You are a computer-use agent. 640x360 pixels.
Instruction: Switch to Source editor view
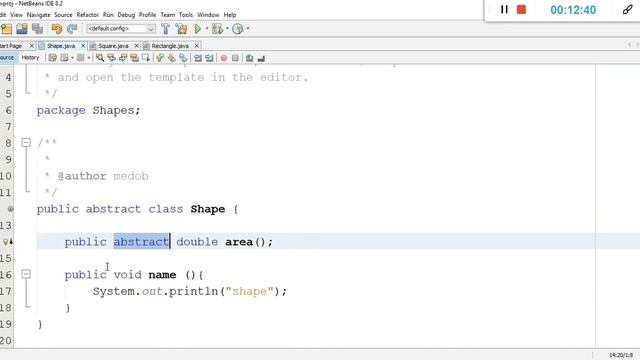(7, 58)
